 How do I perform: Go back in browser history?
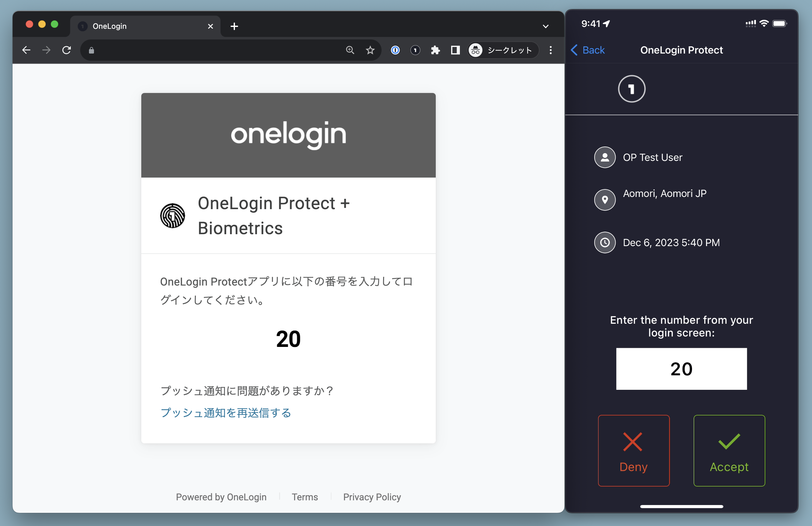26,50
